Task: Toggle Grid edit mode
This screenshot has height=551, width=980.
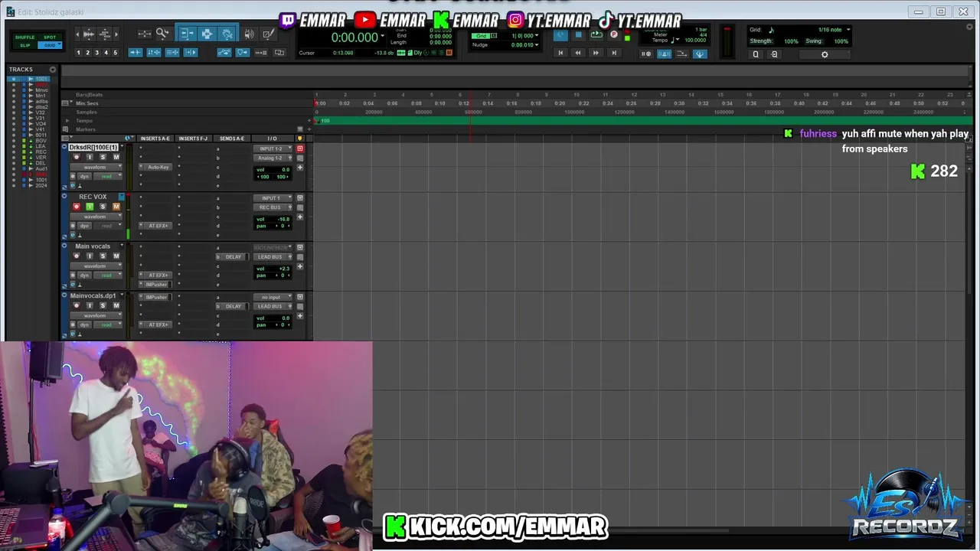Action: point(50,45)
